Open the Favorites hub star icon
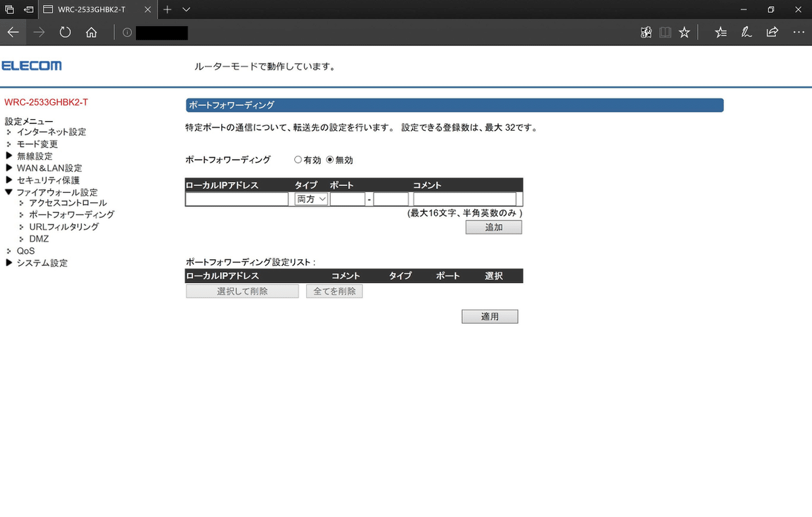The width and height of the screenshot is (812, 517). [x=721, y=32]
